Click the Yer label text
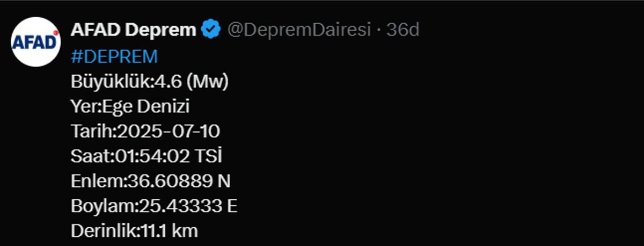This screenshot has height=246, width=644. point(82,107)
